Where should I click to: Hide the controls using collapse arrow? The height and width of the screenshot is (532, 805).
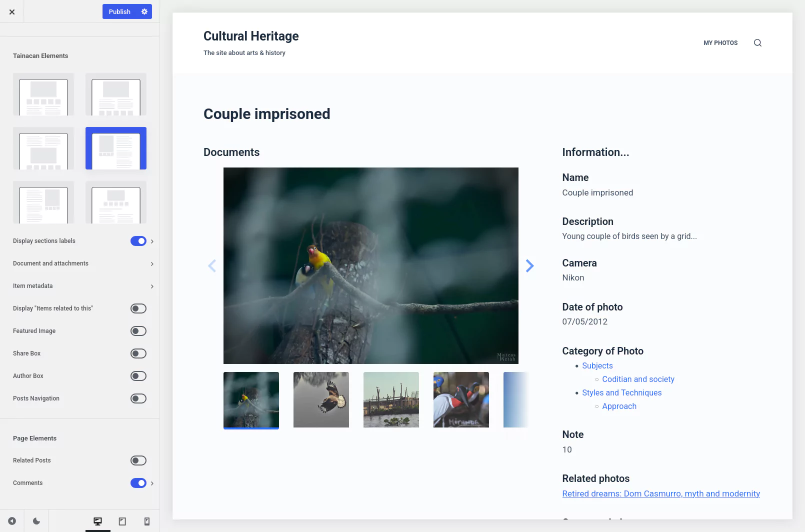(x=12, y=521)
